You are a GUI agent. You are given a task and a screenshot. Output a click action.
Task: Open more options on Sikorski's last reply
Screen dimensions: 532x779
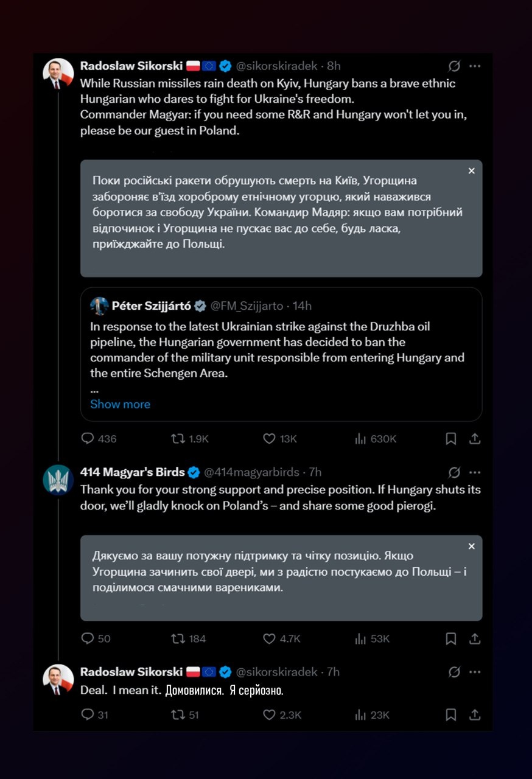click(x=475, y=672)
